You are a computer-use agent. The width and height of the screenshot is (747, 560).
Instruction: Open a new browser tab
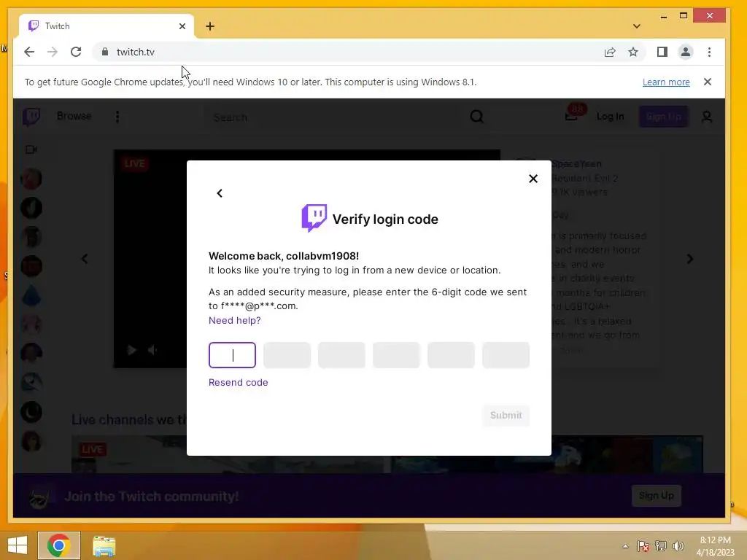coord(210,26)
